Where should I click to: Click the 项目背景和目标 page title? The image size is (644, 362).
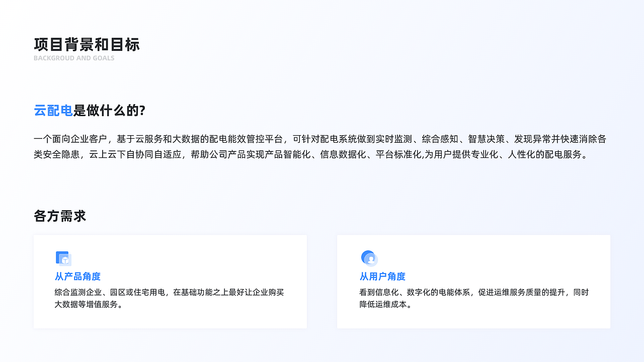click(x=87, y=45)
